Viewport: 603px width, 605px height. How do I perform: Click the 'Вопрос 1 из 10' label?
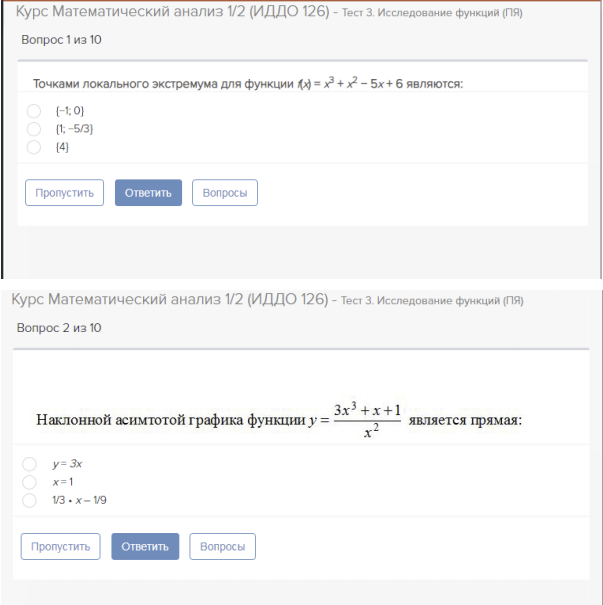pyautogui.click(x=61, y=40)
